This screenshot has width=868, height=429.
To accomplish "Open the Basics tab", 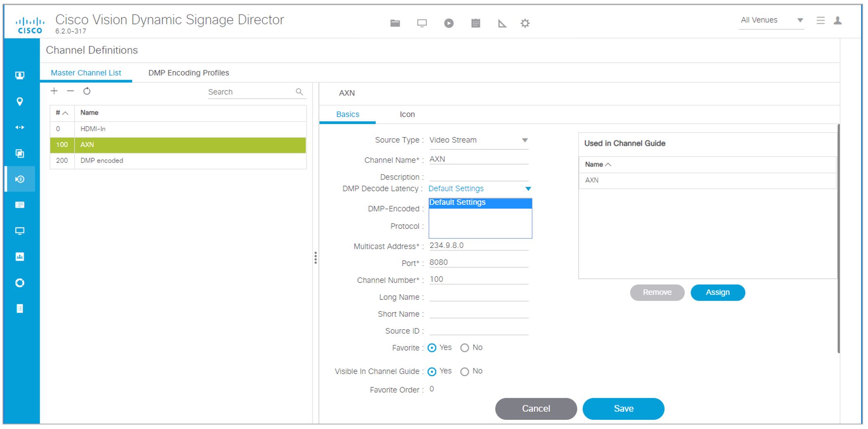I will 348,114.
